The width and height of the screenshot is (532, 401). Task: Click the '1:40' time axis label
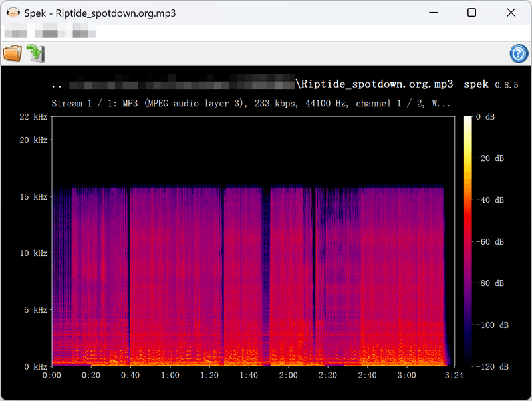point(249,376)
